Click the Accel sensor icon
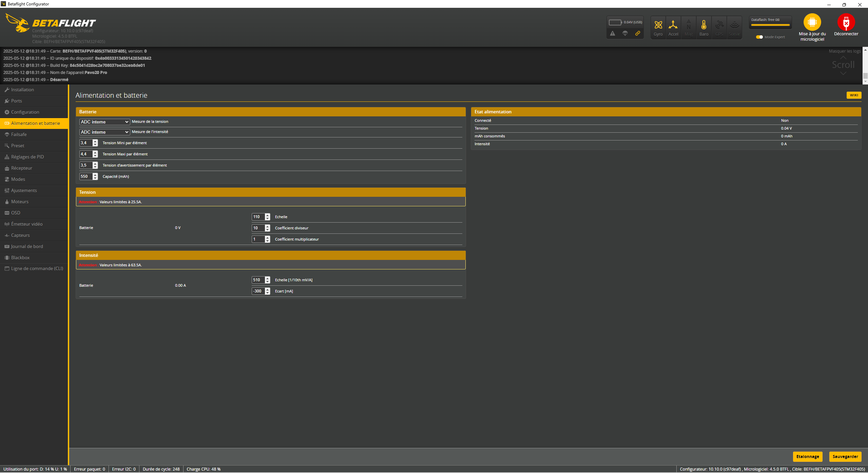868x473 pixels. pyautogui.click(x=673, y=25)
